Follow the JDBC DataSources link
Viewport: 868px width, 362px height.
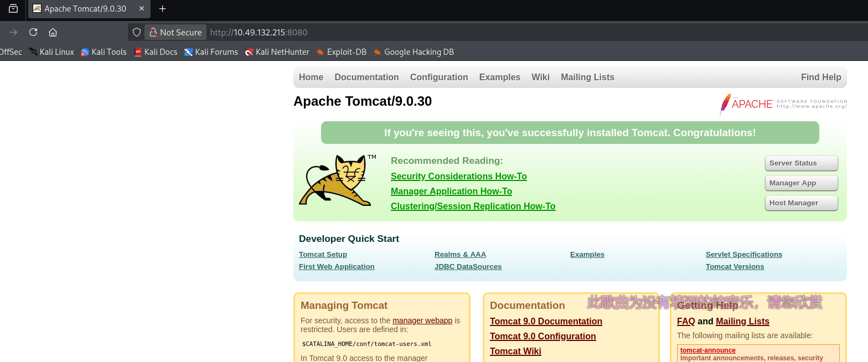pyautogui.click(x=468, y=267)
